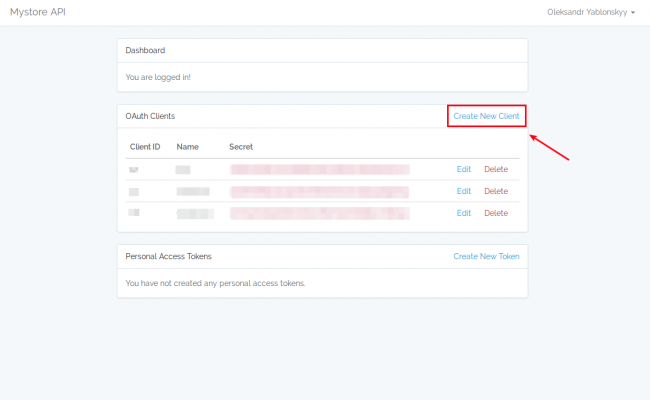Screen dimensions: 650x400
Task: Select the blurred name in first client row
Action: [x=183, y=170]
